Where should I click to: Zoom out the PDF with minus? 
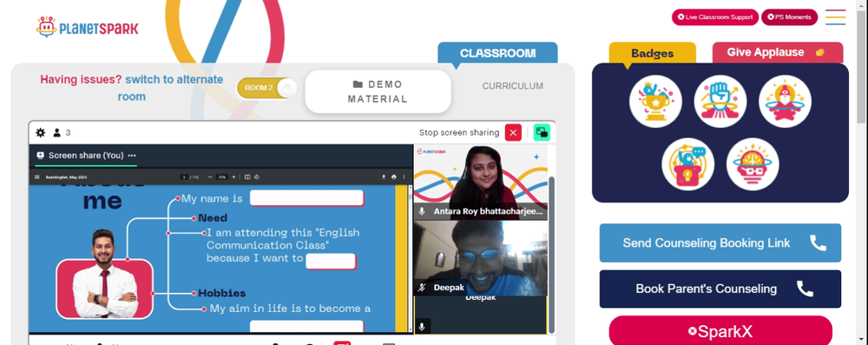pyautogui.click(x=210, y=177)
